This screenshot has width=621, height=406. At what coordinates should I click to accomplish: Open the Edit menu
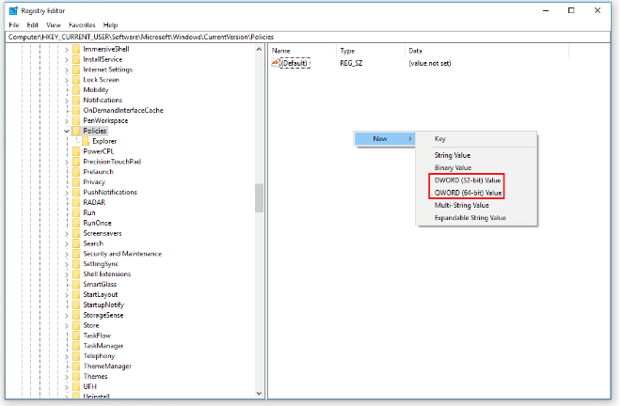(x=32, y=25)
